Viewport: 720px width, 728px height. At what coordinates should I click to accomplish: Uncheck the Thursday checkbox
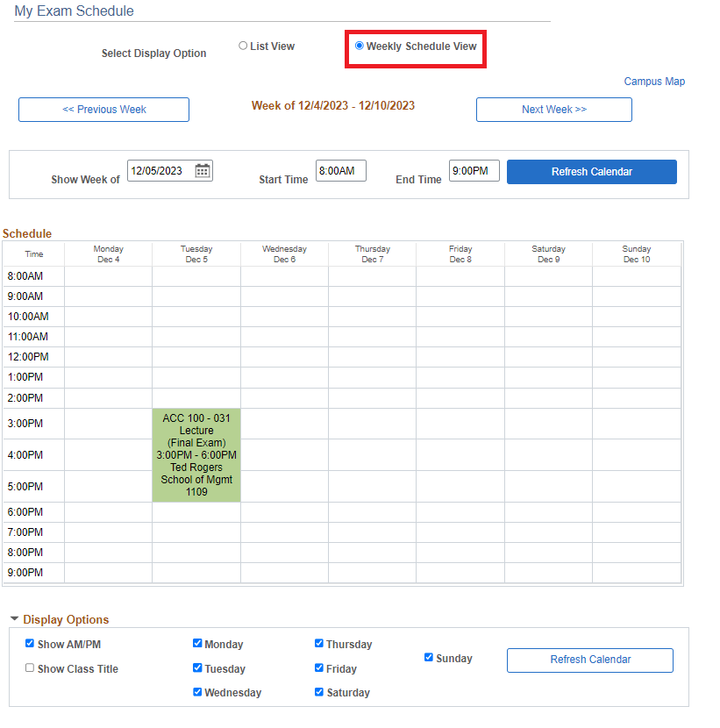319,644
